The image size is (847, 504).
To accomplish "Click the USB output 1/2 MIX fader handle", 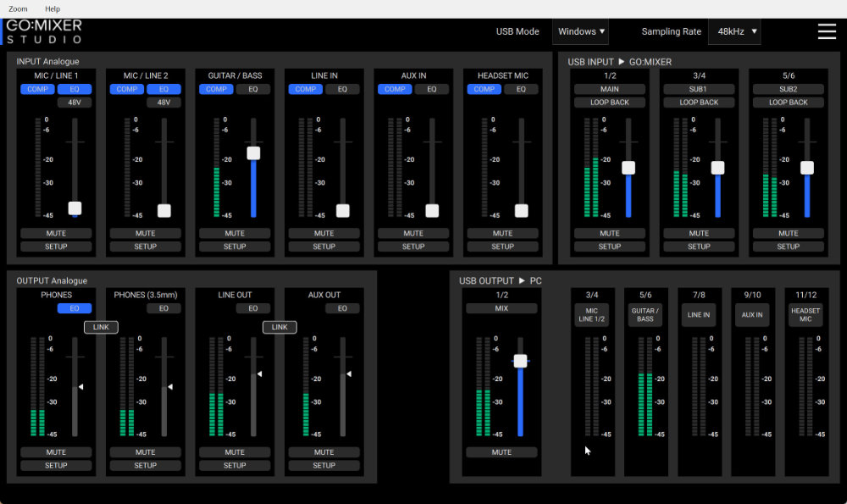I will [x=520, y=361].
